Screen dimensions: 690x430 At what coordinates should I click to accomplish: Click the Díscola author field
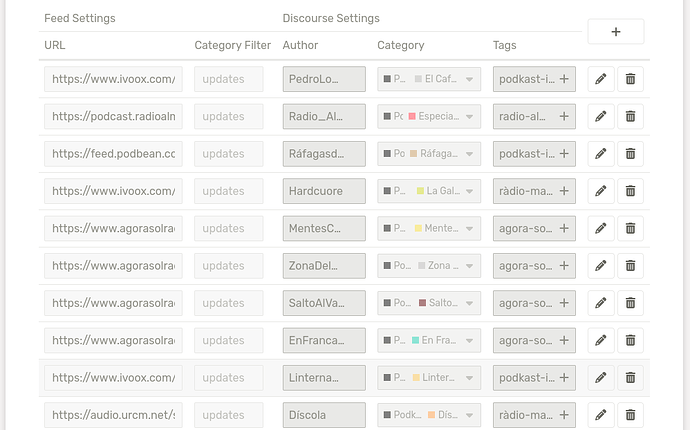coord(324,415)
